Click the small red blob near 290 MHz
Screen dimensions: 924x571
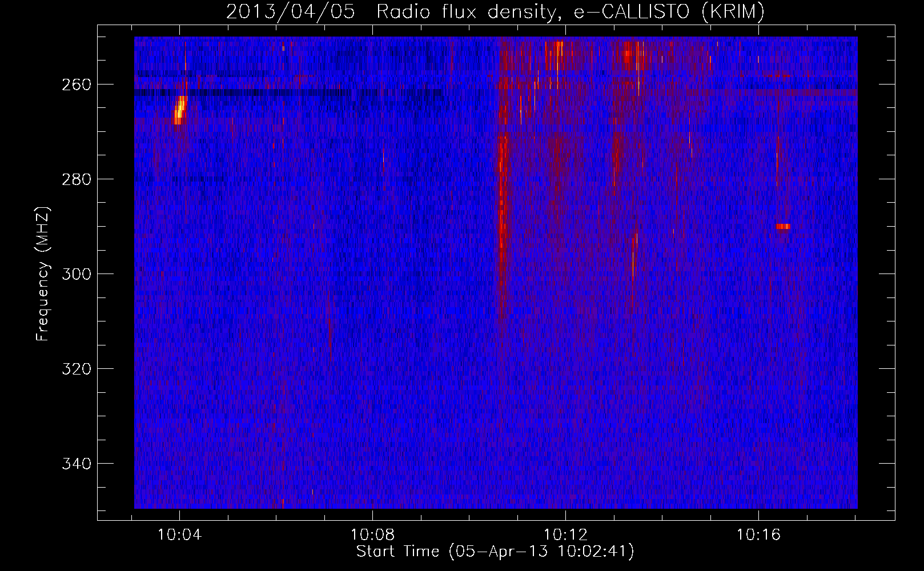point(783,227)
